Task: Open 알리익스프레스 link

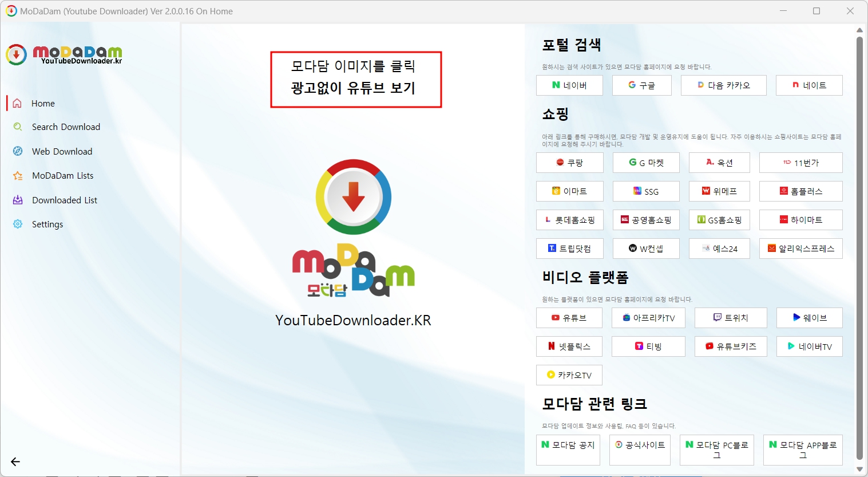Action: click(x=800, y=249)
